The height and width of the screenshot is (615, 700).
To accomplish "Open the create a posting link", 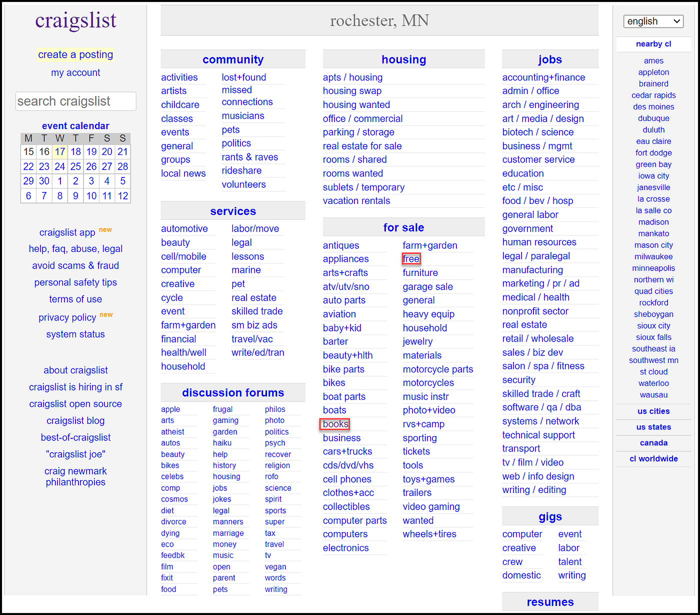I will pos(75,54).
